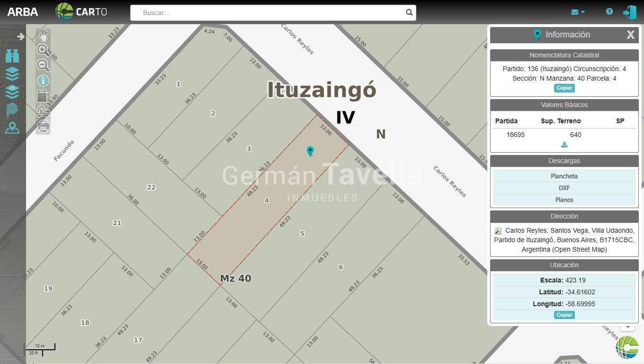Select the measure area tool
Screen dimensions: 644x364
[43, 96]
